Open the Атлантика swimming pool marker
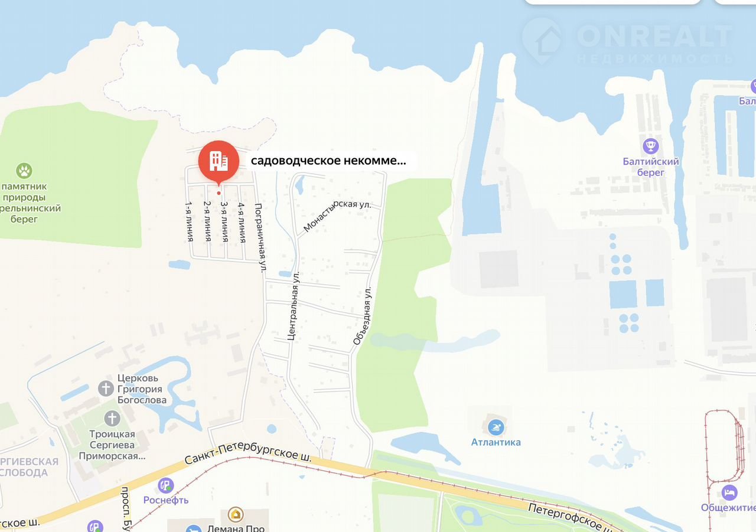This screenshot has height=532, width=756. pos(496,426)
